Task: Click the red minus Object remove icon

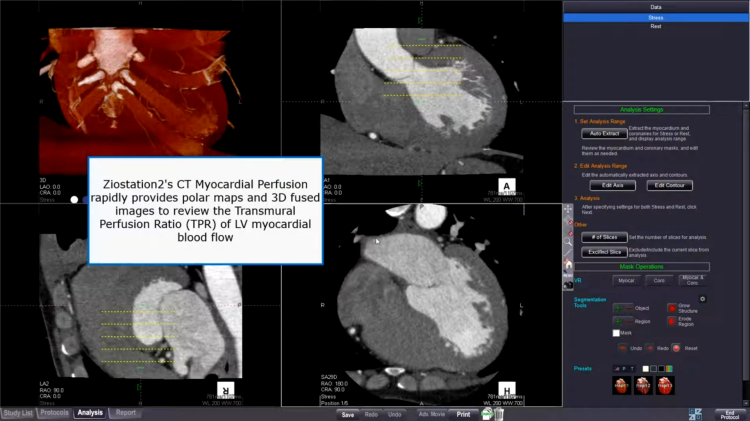Action: [x=629, y=308]
